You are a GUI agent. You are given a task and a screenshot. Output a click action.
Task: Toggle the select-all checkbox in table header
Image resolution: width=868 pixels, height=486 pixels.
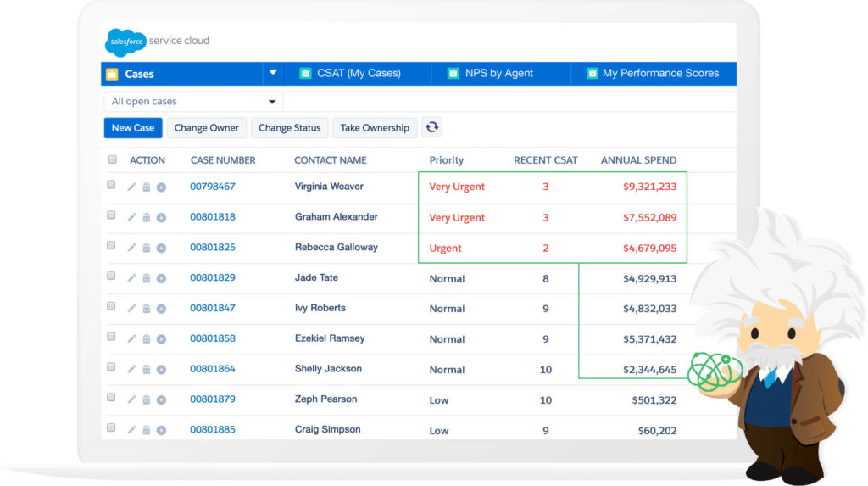(x=113, y=159)
